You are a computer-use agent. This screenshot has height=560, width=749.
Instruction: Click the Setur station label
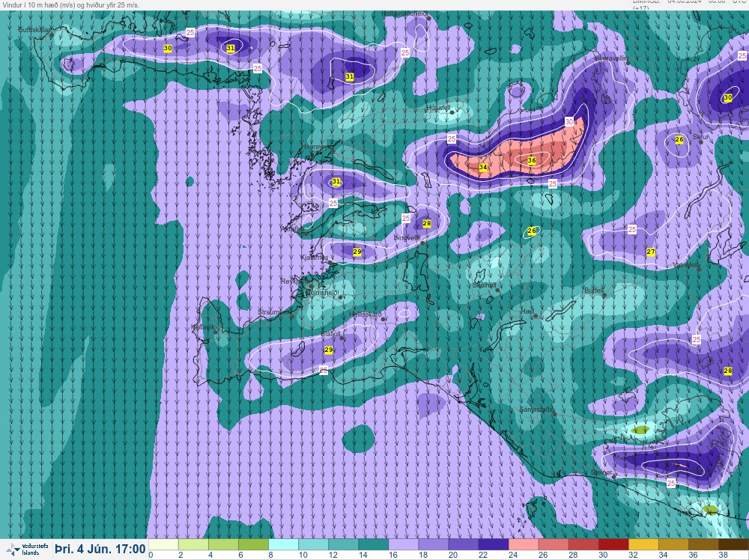[701, 137]
